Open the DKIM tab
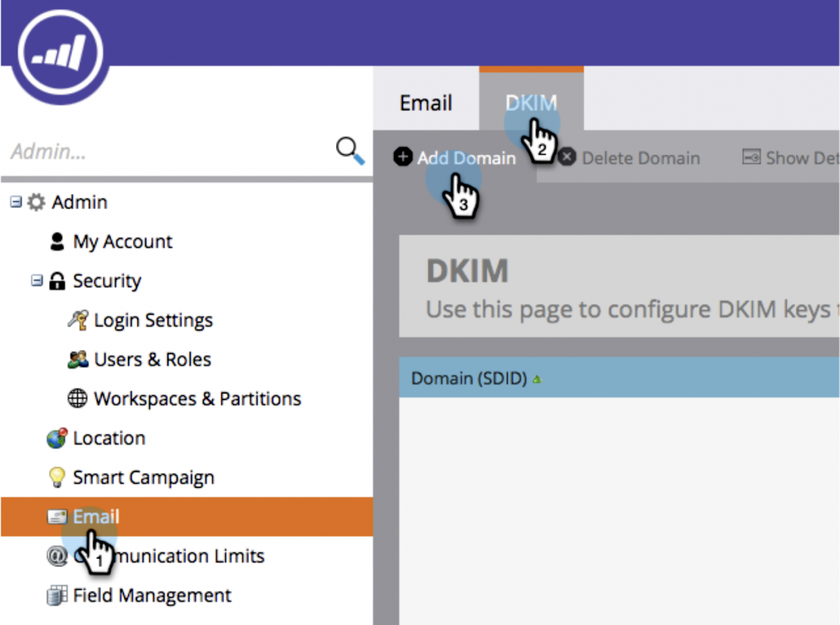 pyautogui.click(x=531, y=102)
